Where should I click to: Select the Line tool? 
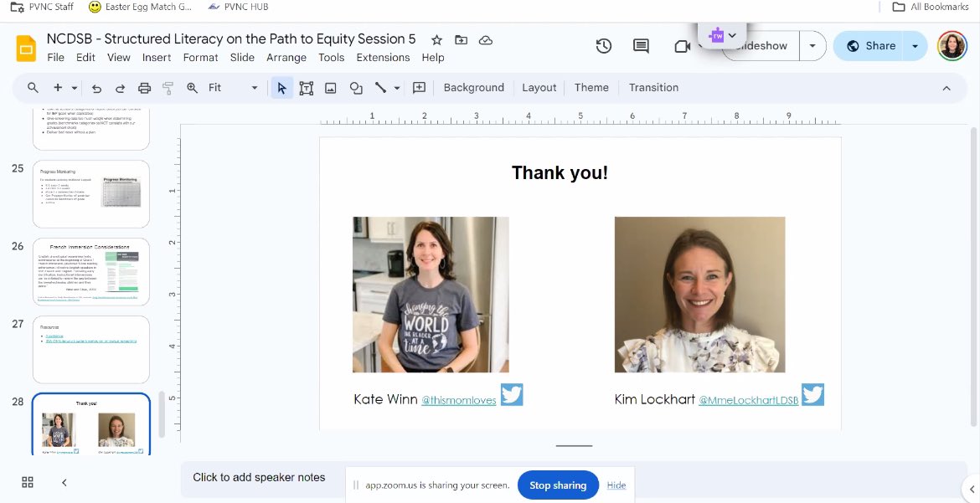pyautogui.click(x=380, y=88)
